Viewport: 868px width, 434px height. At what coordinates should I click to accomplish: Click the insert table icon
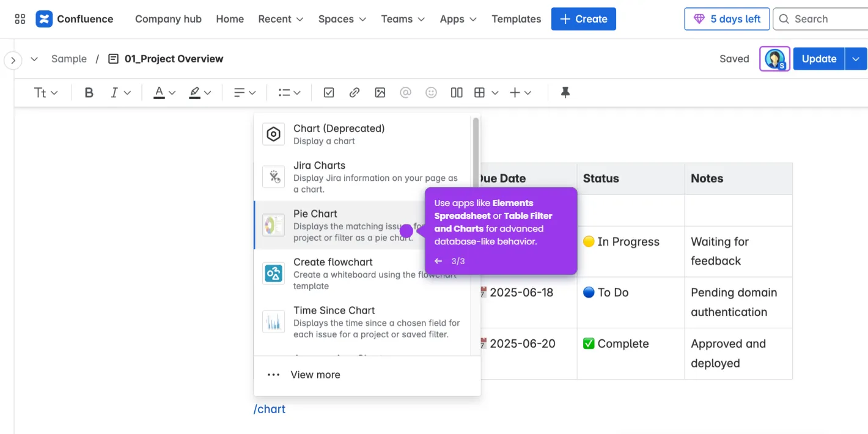(x=480, y=92)
